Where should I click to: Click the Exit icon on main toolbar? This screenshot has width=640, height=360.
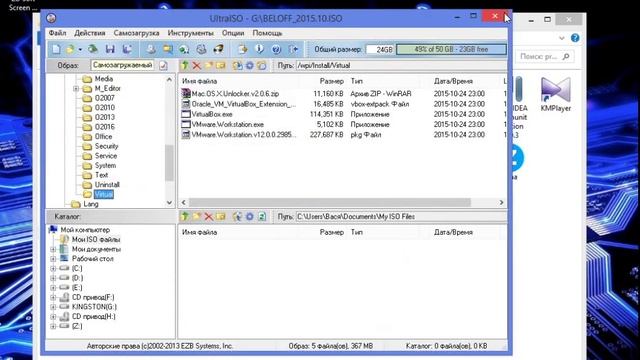click(293, 49)
